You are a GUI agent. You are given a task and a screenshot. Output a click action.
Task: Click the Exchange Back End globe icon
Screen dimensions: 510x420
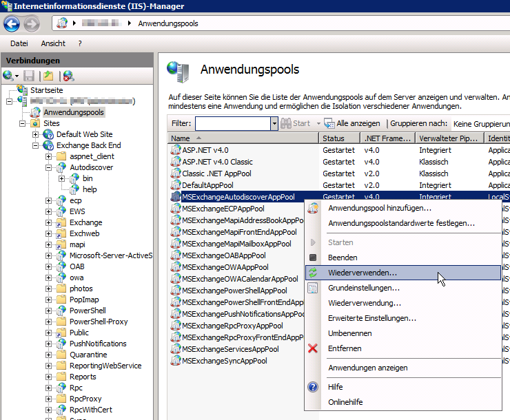pos(48,145)
